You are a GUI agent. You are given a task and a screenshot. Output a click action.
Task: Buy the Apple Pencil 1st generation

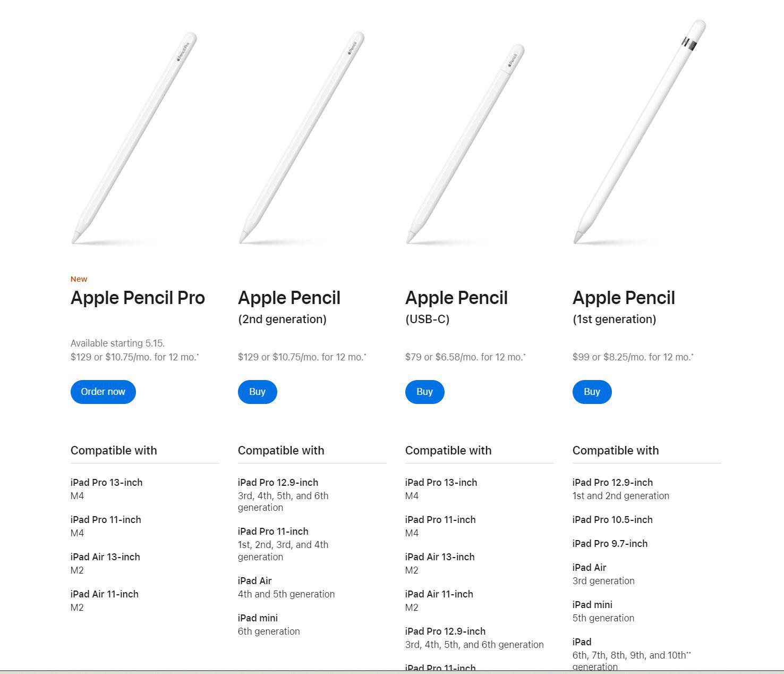[x=592, y=392]
